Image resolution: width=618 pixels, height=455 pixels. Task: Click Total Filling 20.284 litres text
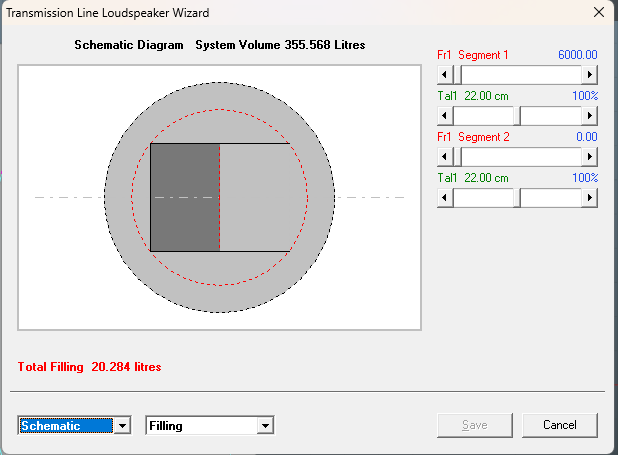pos(89,367)
